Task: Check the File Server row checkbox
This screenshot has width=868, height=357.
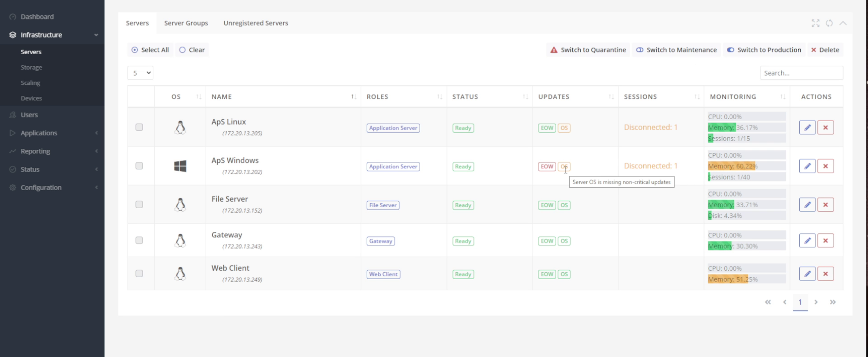Action: point(139,204)
